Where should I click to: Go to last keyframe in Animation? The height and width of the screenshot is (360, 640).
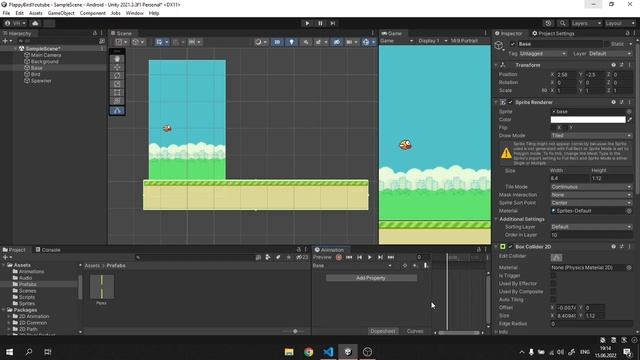click(x=391, y=257)
